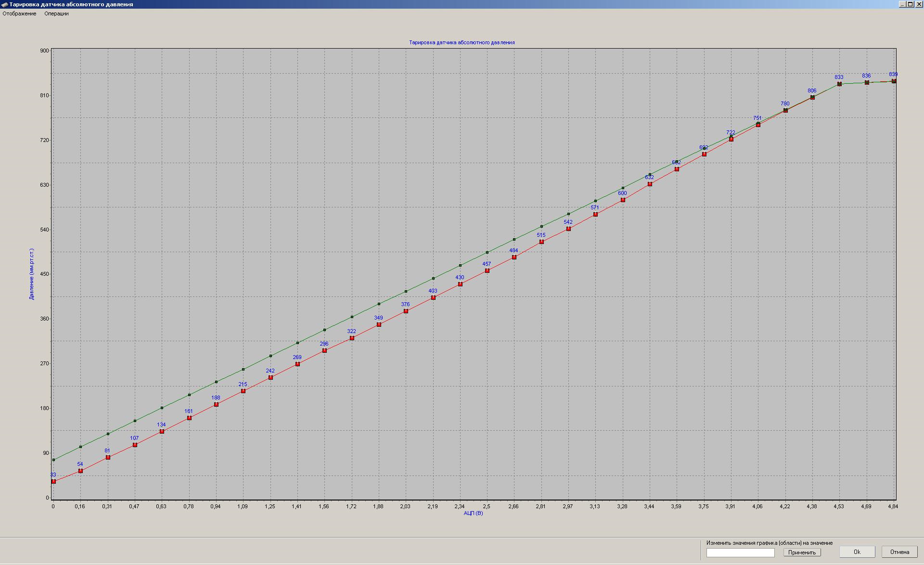
Task: Select the red data point labeled 484
Action: (514, 257)
